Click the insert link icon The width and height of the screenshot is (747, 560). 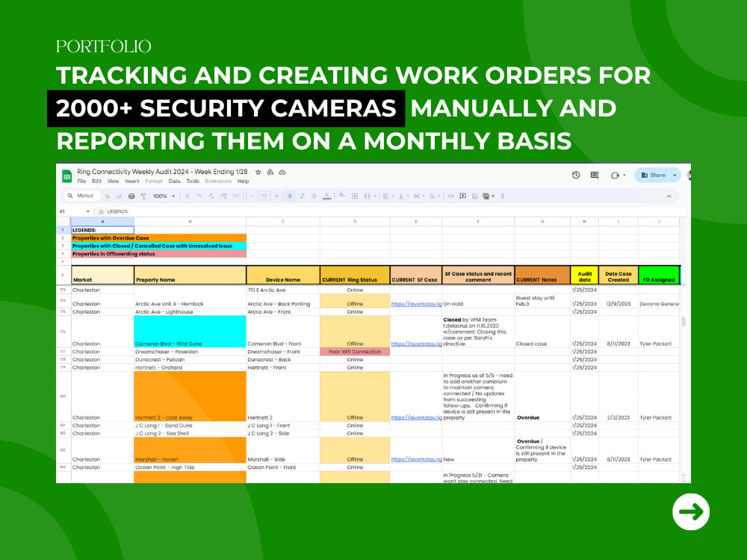point(450,196)
